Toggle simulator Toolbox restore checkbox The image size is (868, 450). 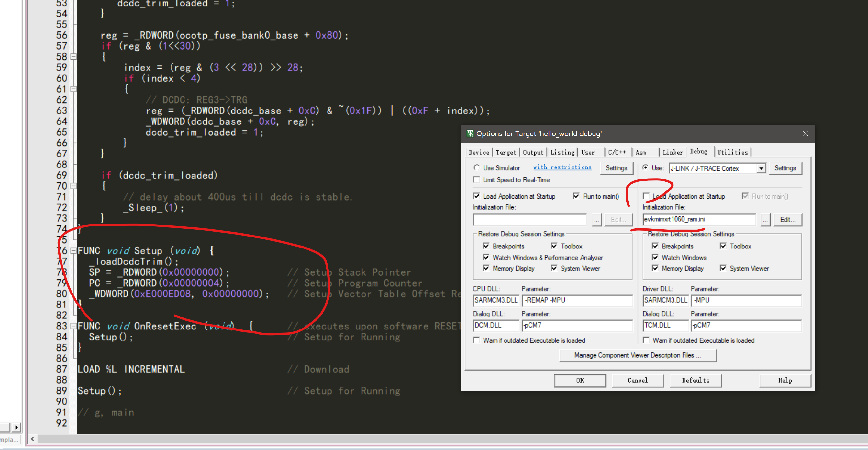pyautogui.click(x=554, y=246)
